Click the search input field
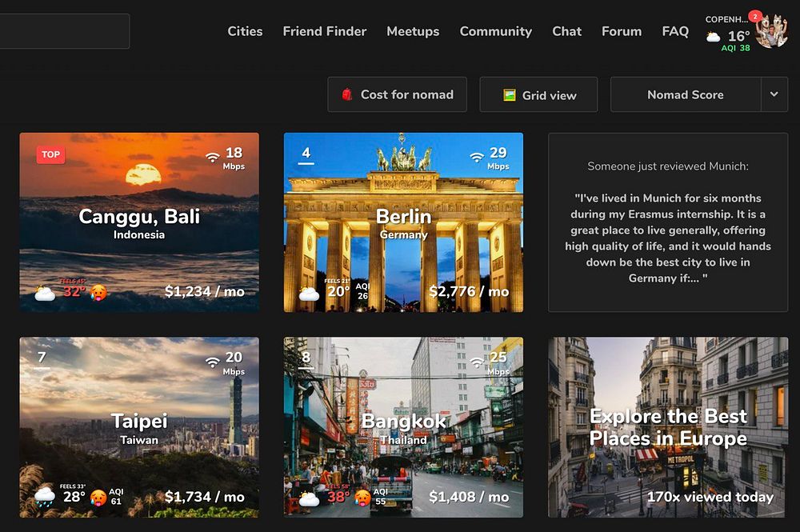The image size is (800, 532). pyautogui.click(x=65, y=31)
